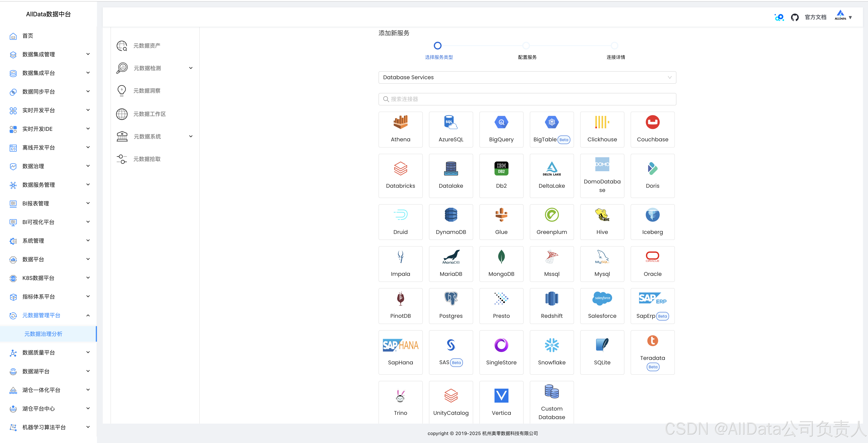Select the UnityCatalog connector card

click(450, 402)
